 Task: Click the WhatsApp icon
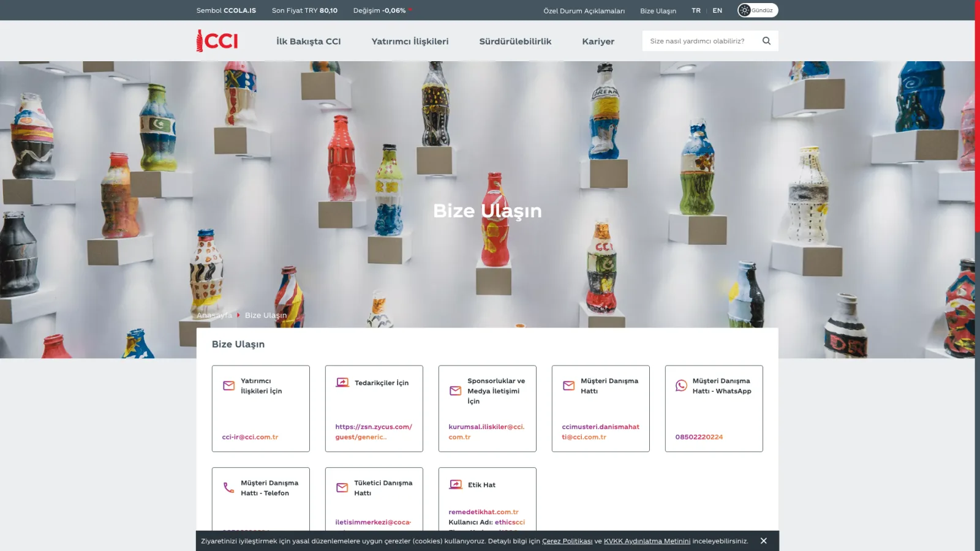click(681, 386)
